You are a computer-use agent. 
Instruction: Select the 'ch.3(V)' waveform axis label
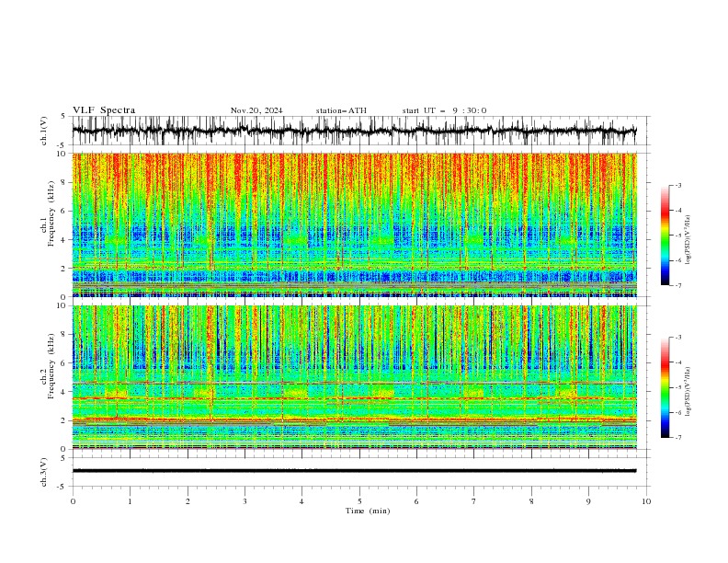tap(44, 472)
